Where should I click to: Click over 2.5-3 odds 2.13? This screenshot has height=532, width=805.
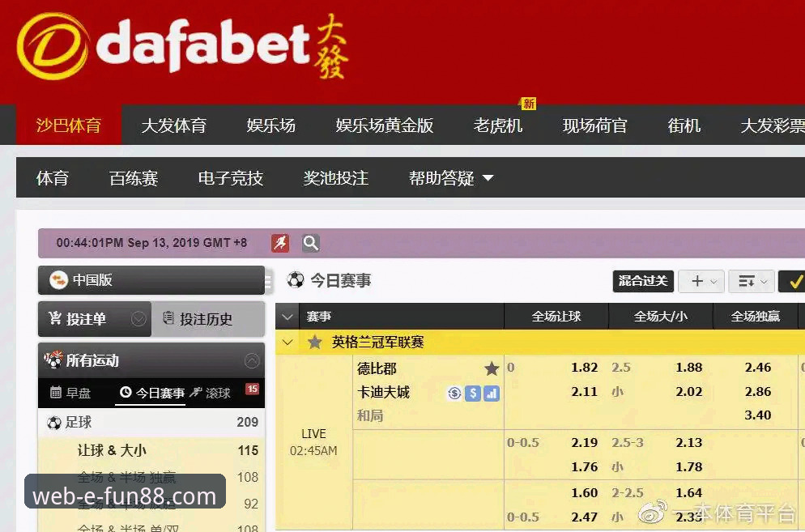pyautogui.click(x=688, y=443)
